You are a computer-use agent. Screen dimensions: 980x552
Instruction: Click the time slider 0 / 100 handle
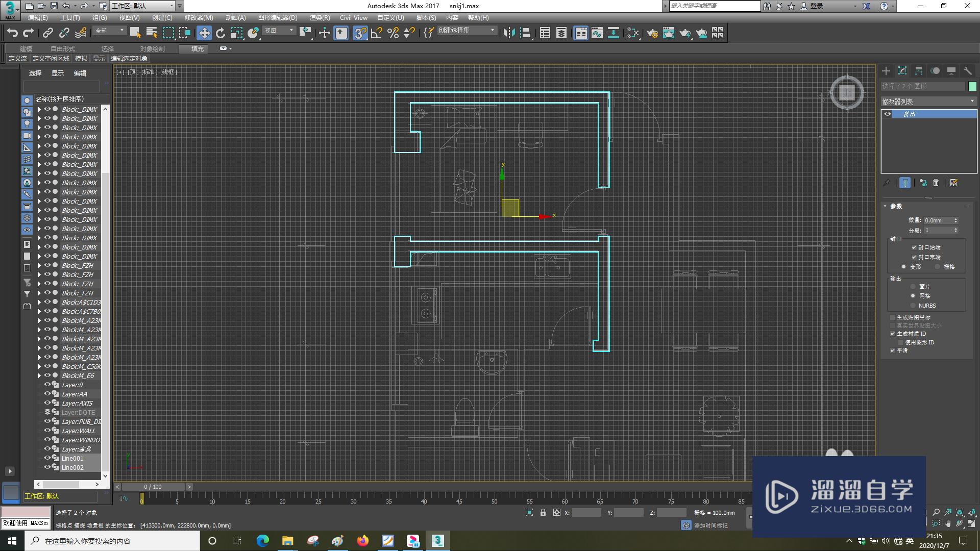153,487
